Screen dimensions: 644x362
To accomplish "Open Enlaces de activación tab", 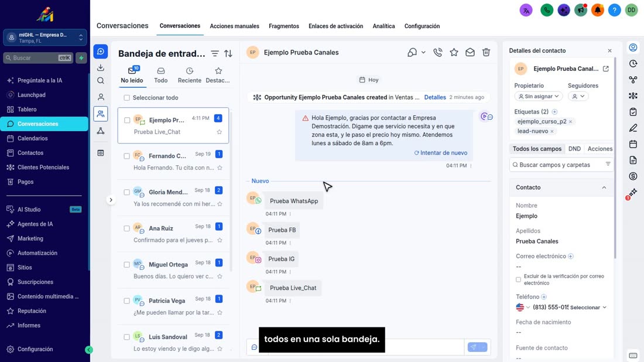I will click(x=335, y=26).
